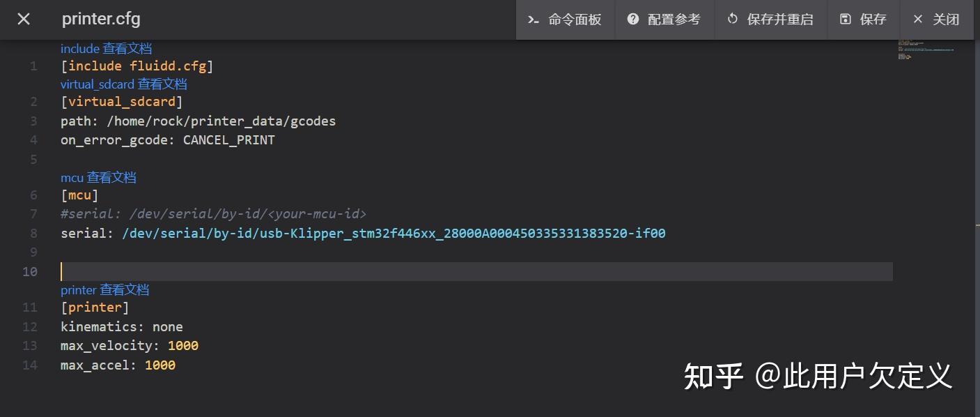Viewport: 980px width, 417px height.
Task: Click line number 8 in the gutter
Action: (x=33, y=233)
